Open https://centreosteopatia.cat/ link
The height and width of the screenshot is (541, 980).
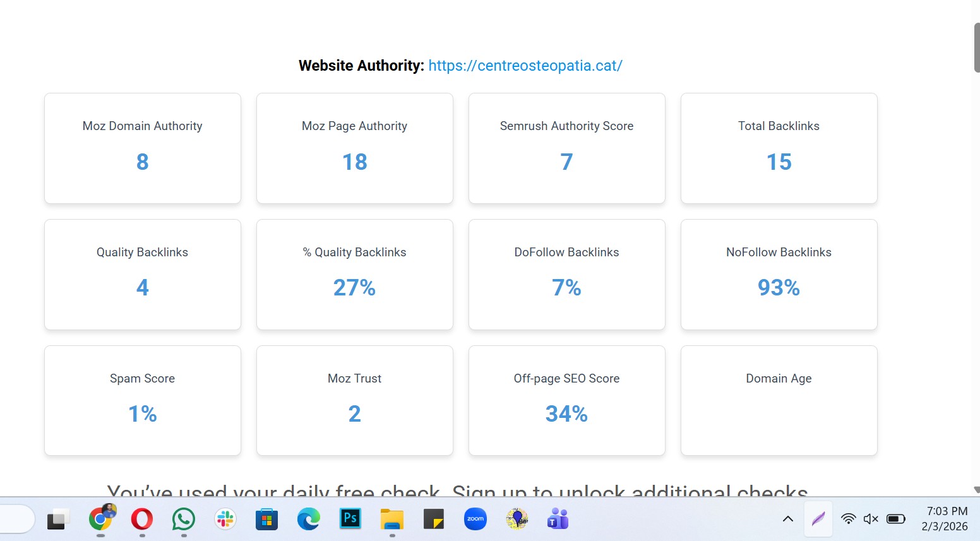pyautogui.click(x=525, y=65)
